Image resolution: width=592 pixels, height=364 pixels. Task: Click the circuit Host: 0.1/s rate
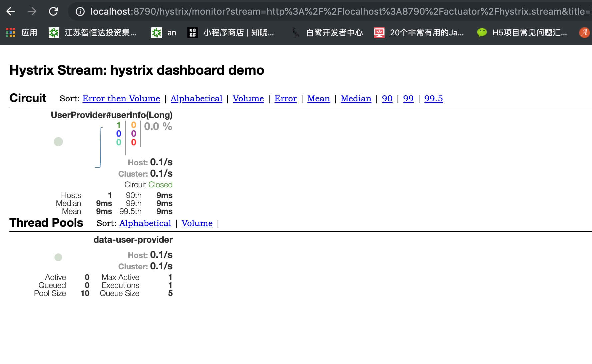(x=150, y=162)
